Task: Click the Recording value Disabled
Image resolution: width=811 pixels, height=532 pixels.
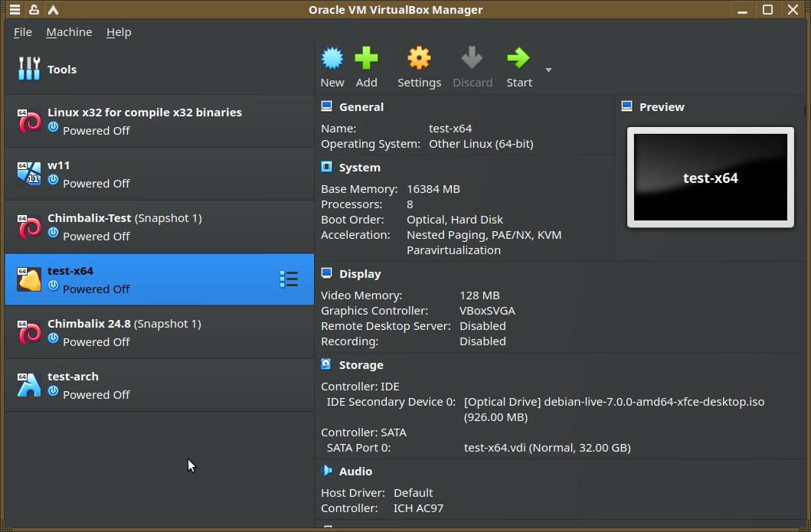Action: 482,341
